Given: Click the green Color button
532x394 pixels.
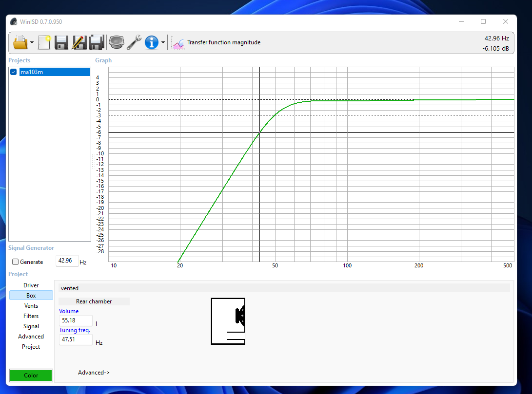Looking at the screenshot, I should coord(31,375).
